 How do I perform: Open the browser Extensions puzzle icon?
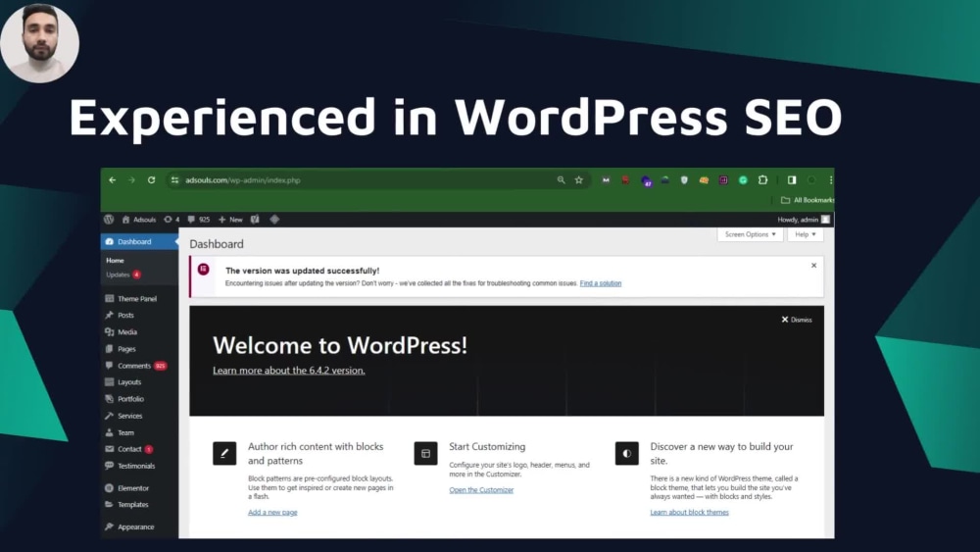tap(763, 180)
